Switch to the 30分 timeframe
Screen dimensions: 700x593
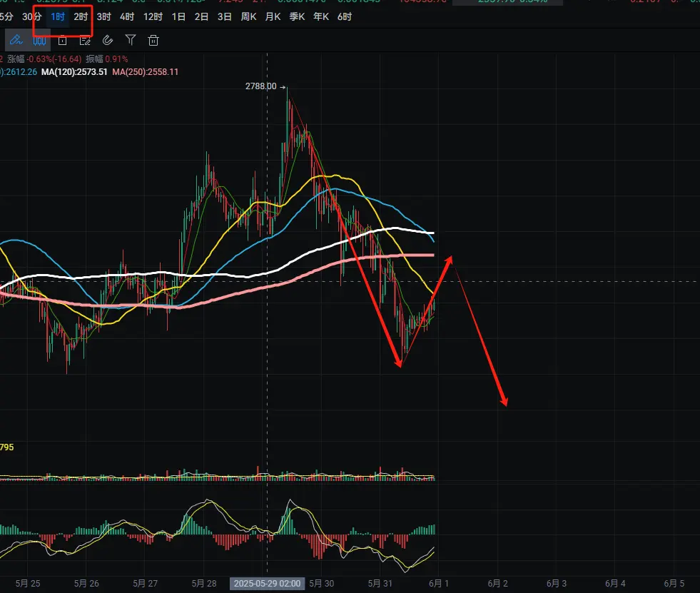(31, 17)
